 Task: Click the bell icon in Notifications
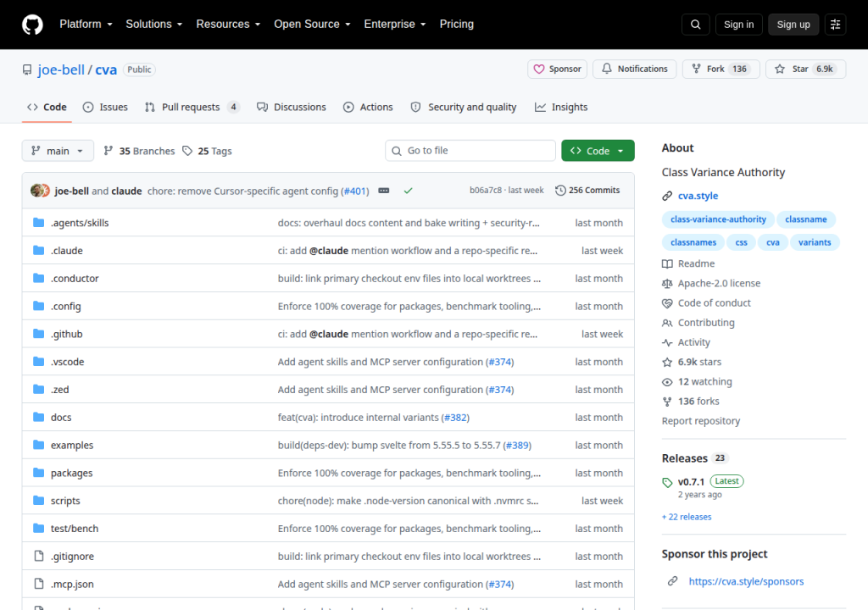coord(607,69)
